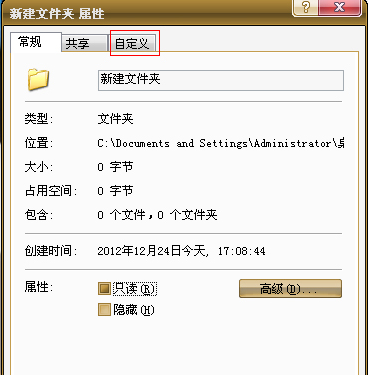Select the 自定义 tab
This screenshot has width=368, height=375.
[x=134, y=43]
